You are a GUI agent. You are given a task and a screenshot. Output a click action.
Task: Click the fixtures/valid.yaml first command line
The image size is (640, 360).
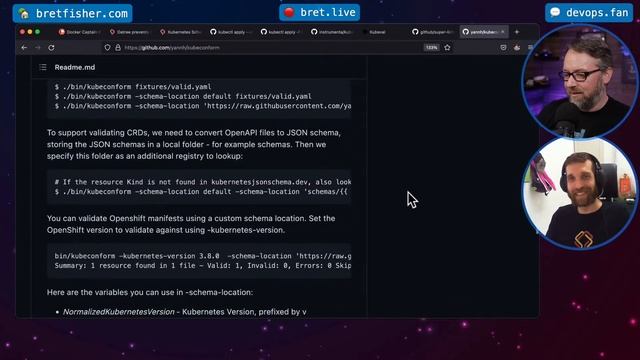point(133,87)
